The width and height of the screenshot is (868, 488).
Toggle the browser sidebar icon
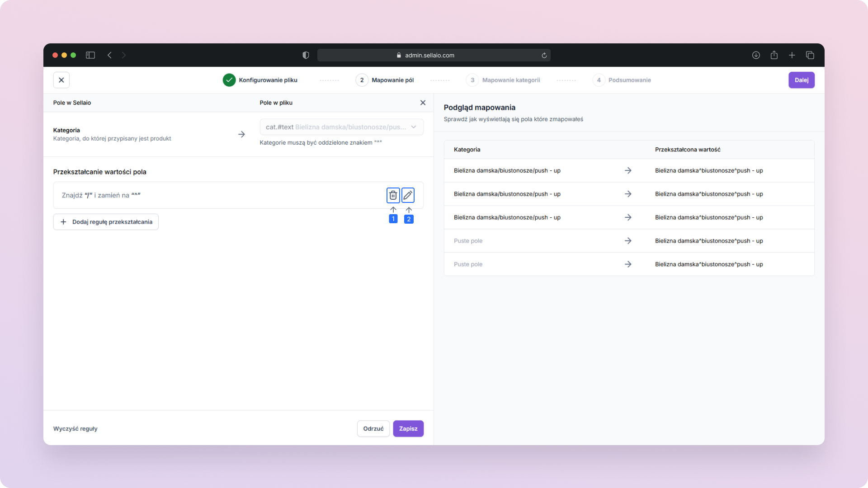tap(90, 55)
